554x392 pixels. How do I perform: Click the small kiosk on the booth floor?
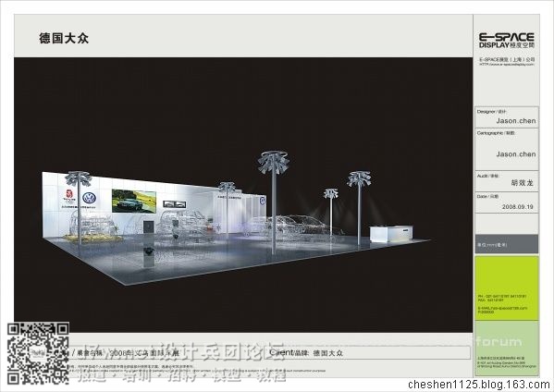click(148, 258)
